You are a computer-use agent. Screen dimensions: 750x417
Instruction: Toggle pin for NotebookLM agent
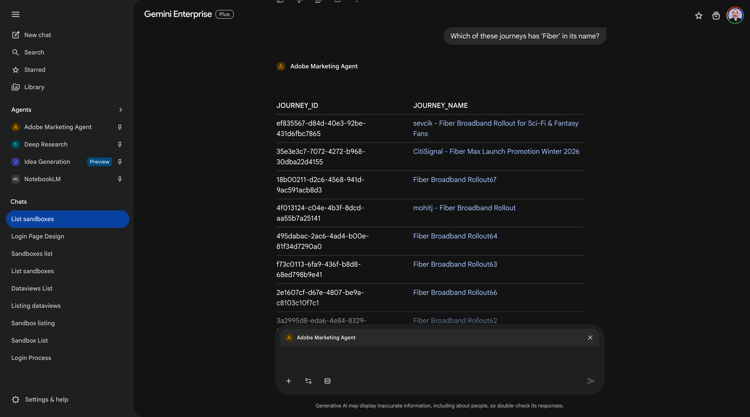click(120, 179)
